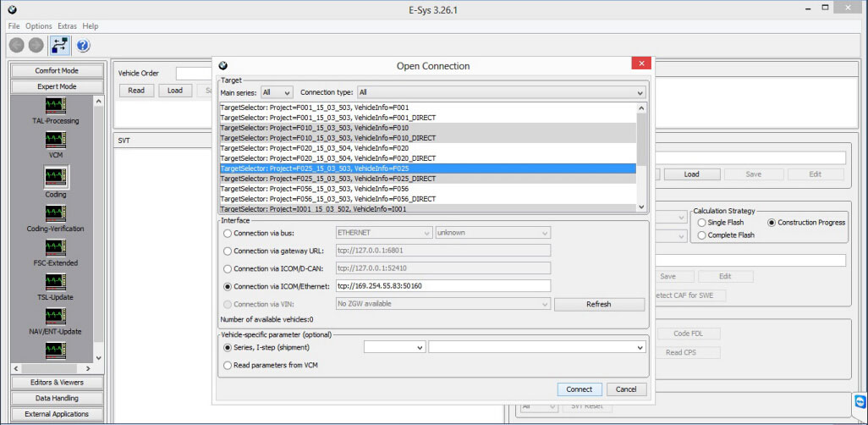The image size is (868, 425).
Task: Select Read parameters from VCM option
Action: tap(228, 365)
